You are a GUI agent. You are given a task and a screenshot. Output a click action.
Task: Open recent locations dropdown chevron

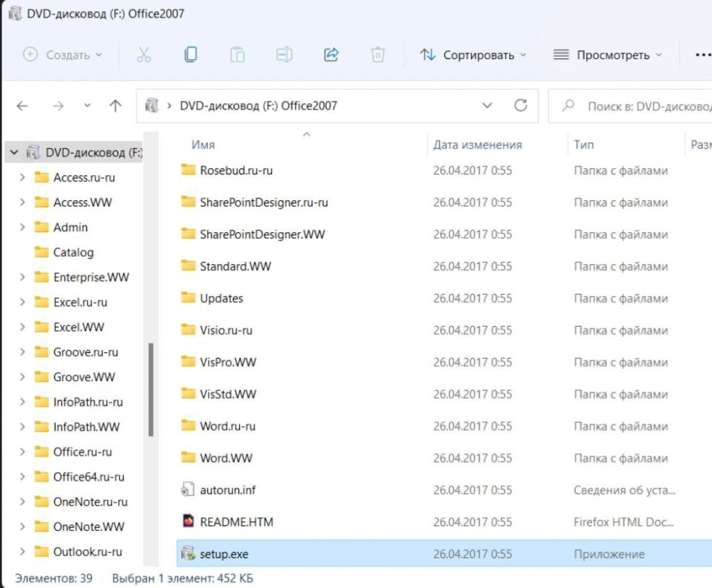click(x=87, y=106)
